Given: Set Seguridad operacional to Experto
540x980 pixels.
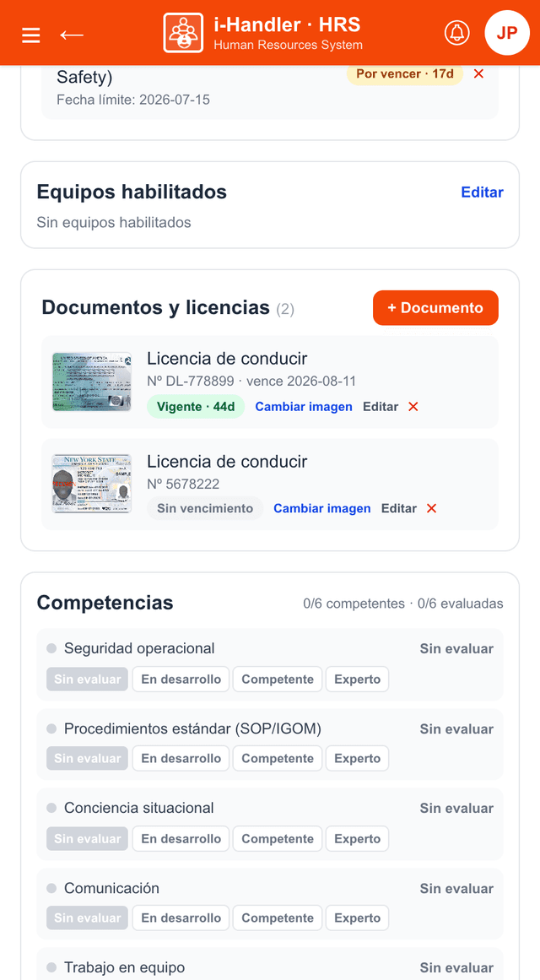Looking at the screenshot, I should click(x=358, y=680).
